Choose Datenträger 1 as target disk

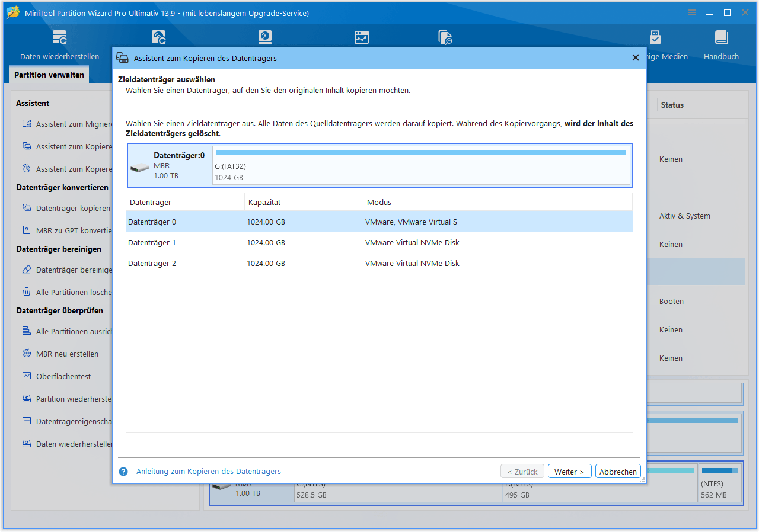pyautogui.click(x=379, y=242)
